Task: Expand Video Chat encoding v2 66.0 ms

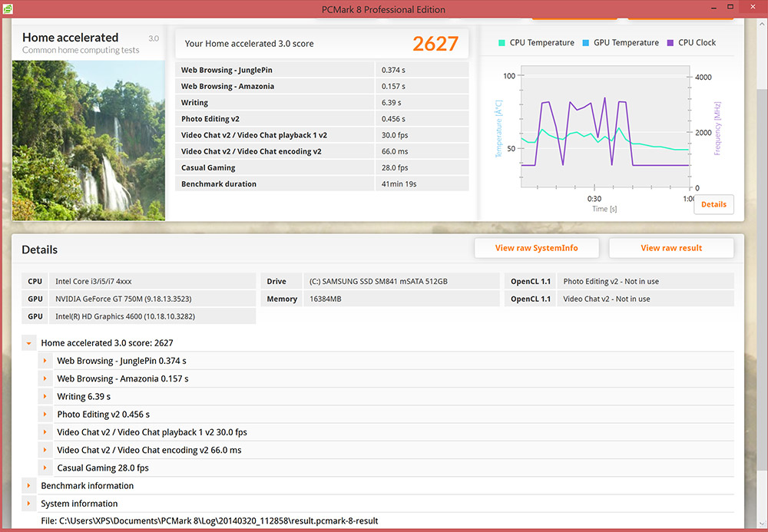Action: [45, 450]
